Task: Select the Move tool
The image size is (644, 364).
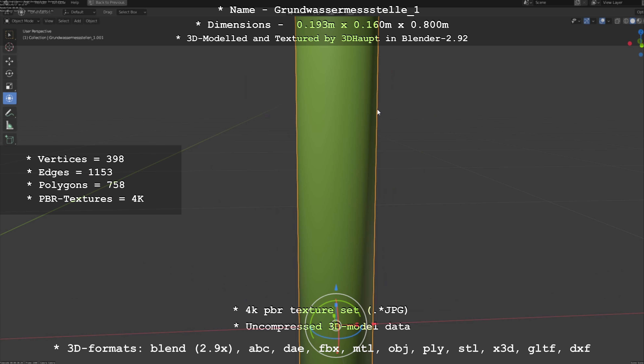Action: [x=9, y=61]
